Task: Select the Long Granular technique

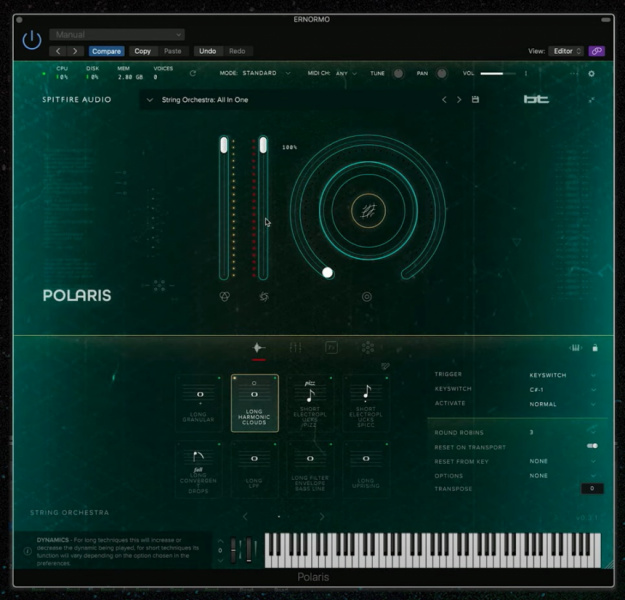Action: (x=199, y=403)
